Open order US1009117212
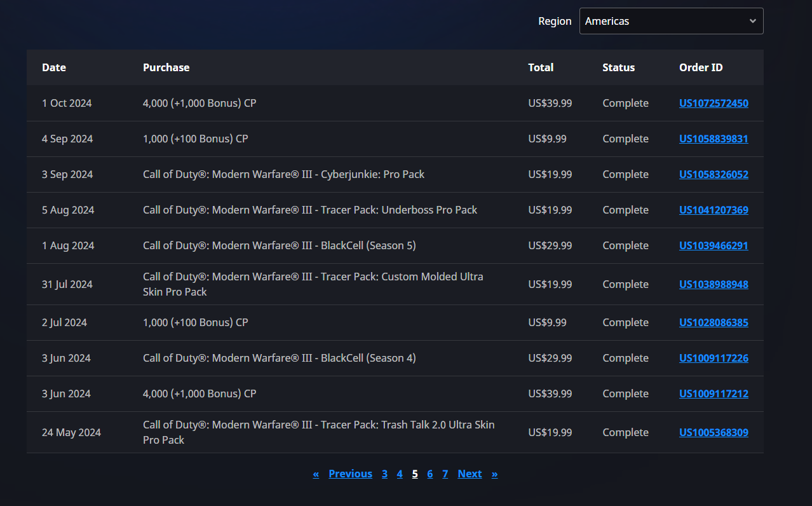This screenshot has width=812, height=506. [714, 393]
